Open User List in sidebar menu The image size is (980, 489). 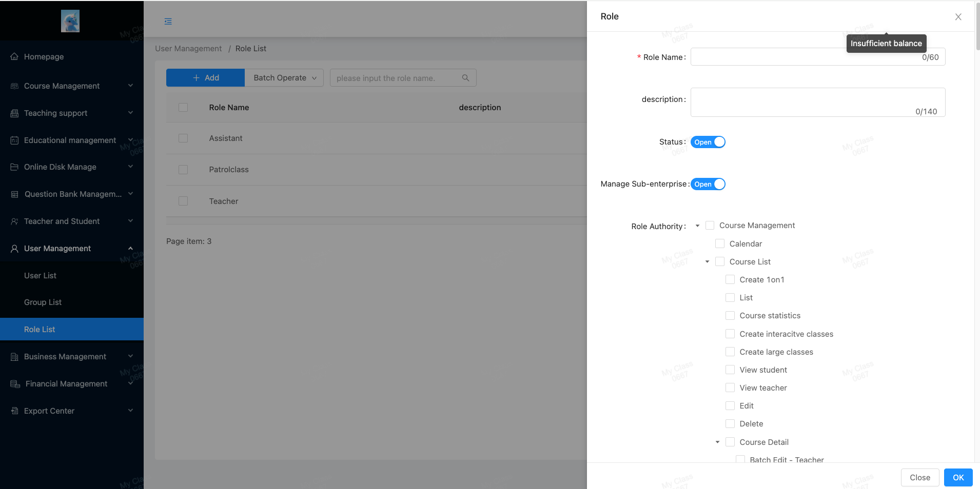tap(40, 275)
